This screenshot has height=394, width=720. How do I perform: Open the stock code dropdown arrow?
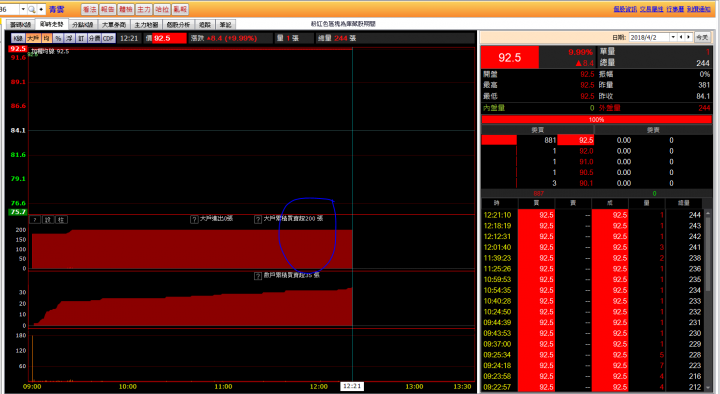(23, 9)
